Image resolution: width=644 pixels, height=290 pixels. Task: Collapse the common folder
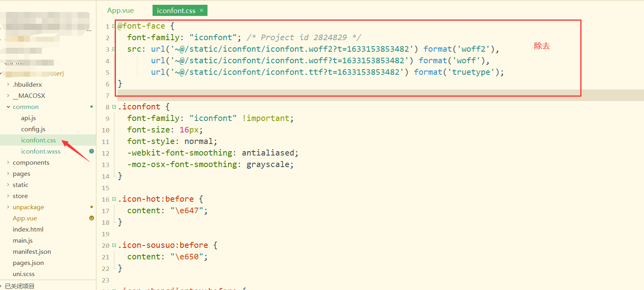[x=8, y=107]
